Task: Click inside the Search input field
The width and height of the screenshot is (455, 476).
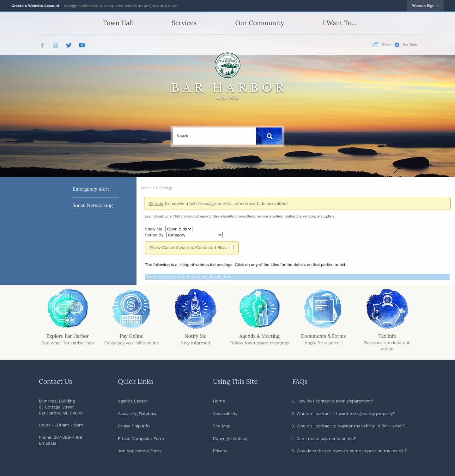Action: [x=214, y=136]
